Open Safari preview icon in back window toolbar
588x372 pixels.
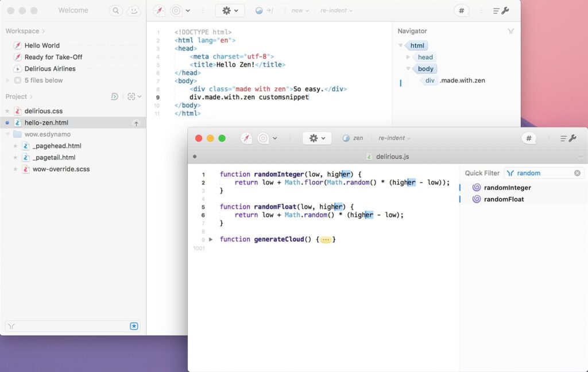click(x=160, y=10)
